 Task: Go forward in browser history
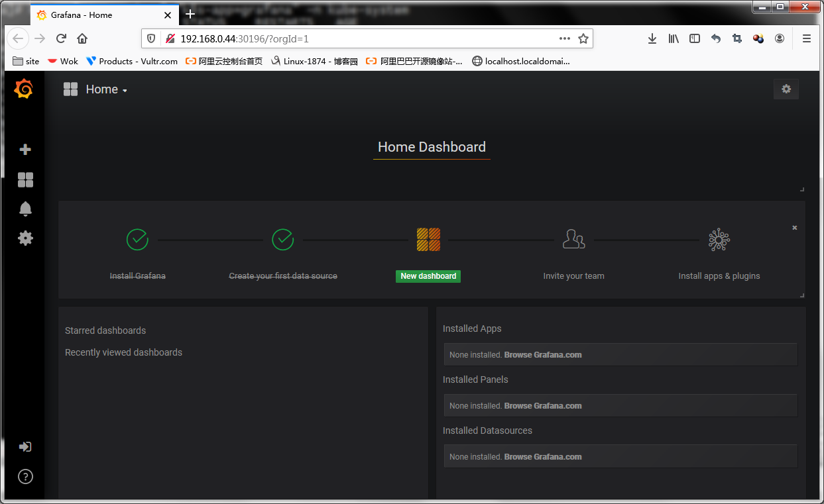point(40,38)
